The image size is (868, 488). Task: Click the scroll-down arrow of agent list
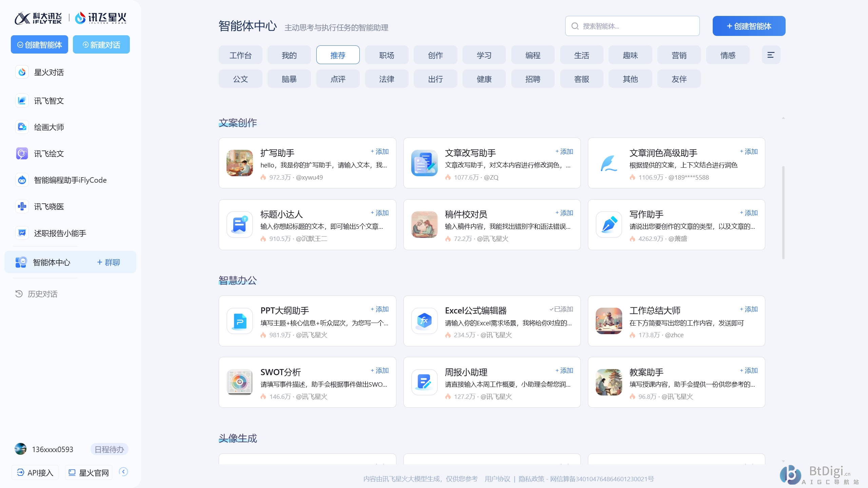pyautogui.click(x=783, y=461)
